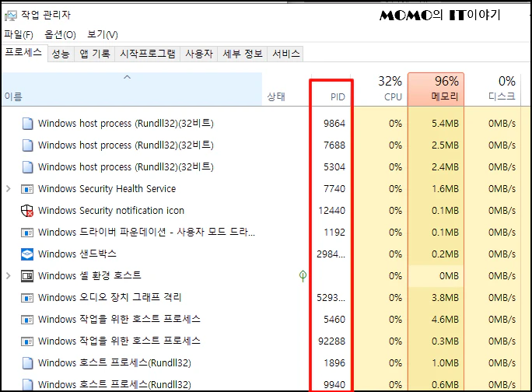Click icon of Rundll32 row PID 1896
Viewport: 532px width, 392px height.
[x=27, y=362]
